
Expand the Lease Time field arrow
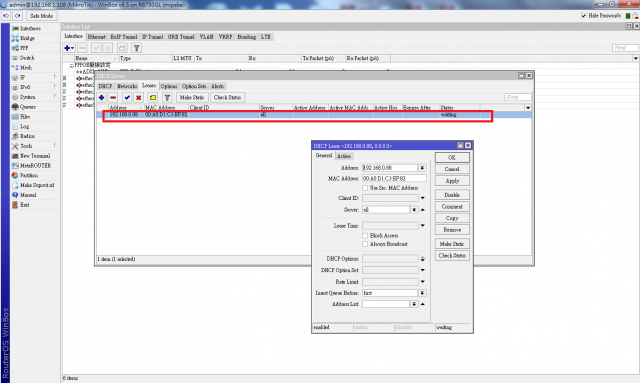(422, 225)
